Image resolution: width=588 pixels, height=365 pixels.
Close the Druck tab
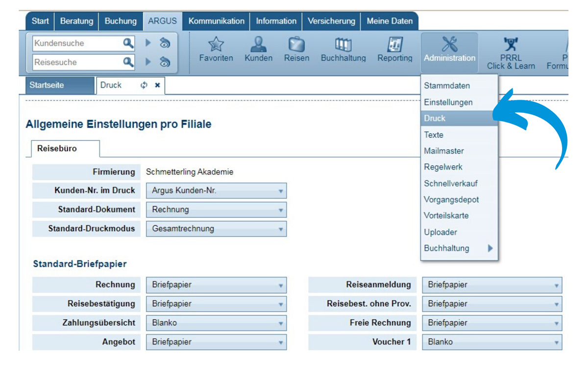coord(157,85)
